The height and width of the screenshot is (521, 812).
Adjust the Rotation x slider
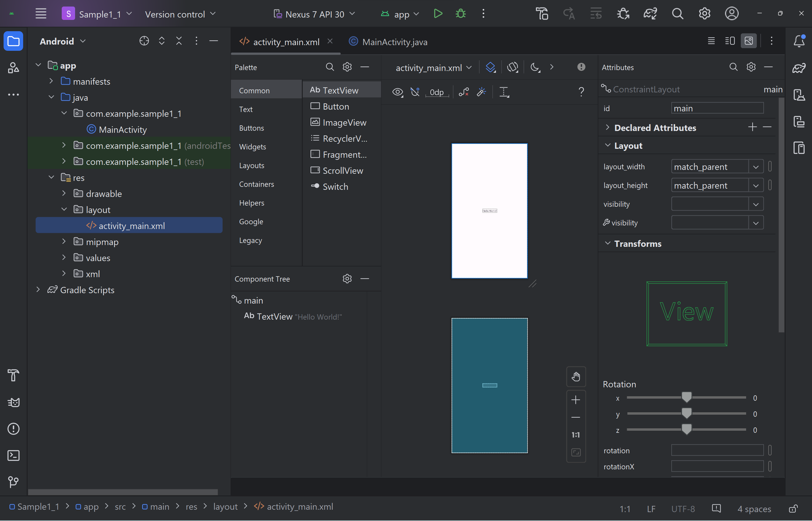(686, 397)
